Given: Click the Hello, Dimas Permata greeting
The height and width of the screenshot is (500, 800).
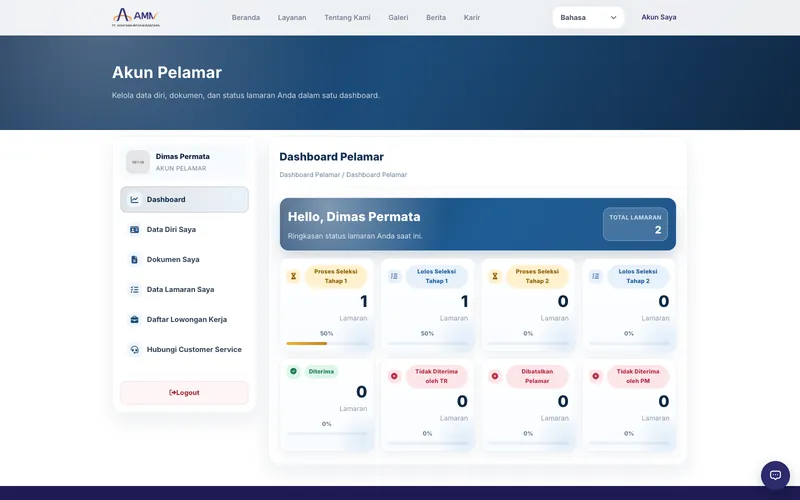Looking at the screenshot, I should point(354,217).
